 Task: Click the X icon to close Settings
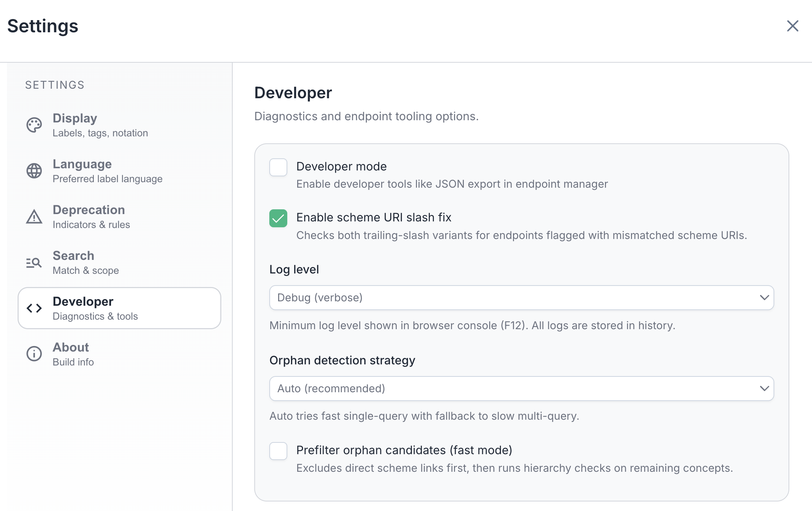coord(793,26)
